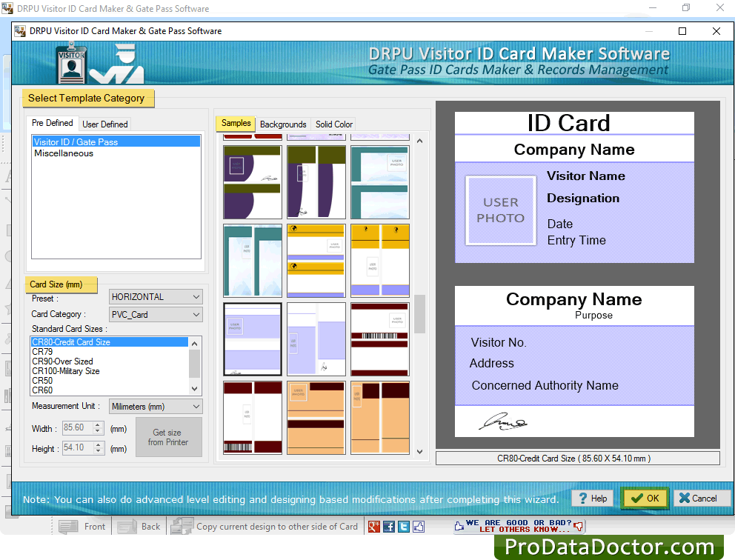Choose the teal vertical watercolor template

click(253, 261)
